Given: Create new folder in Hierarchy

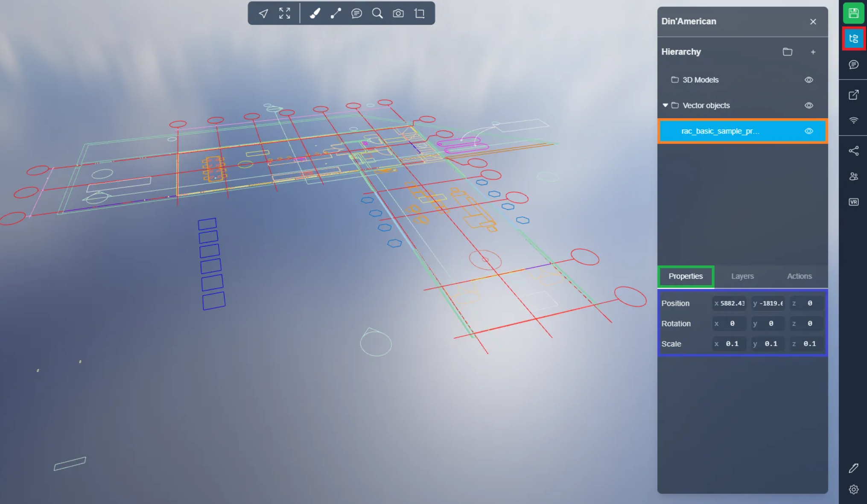Looking at the screenshot, I should tap(787, 52).
